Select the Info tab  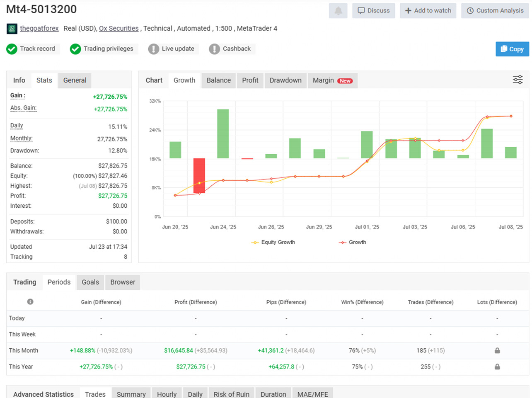pyautogui.click(x=19, y=80)
